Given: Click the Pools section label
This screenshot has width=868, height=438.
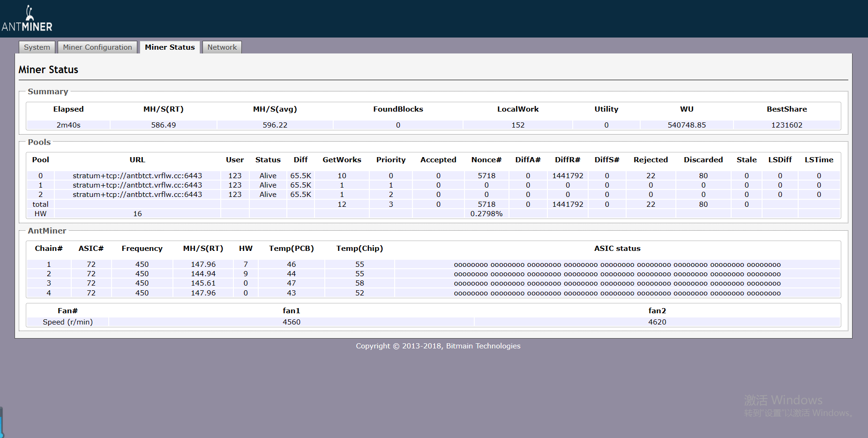Looking at the screenshot, I should (x=39, y=142).
